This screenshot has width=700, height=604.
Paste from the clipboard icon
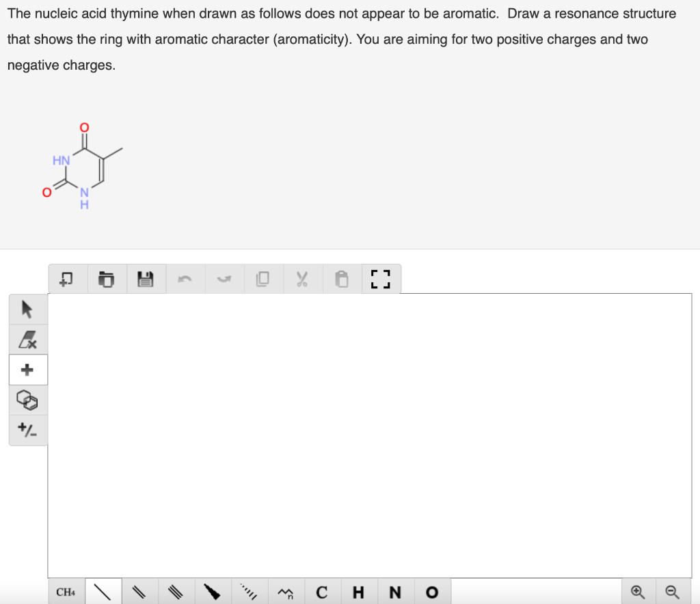click(x=341, y=278)
